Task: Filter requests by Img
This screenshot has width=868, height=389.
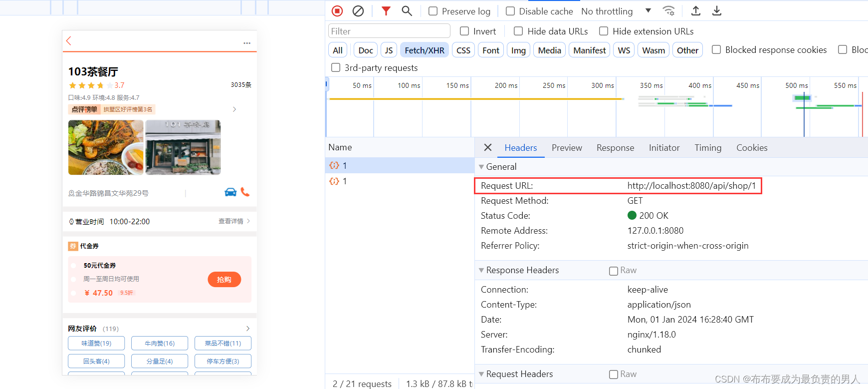Action: coord(518,50)
